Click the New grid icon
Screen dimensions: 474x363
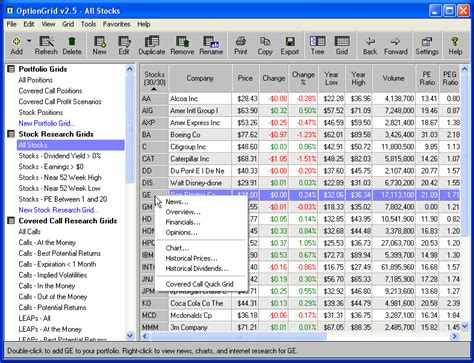pyautogui.click(x=99, y=41)
